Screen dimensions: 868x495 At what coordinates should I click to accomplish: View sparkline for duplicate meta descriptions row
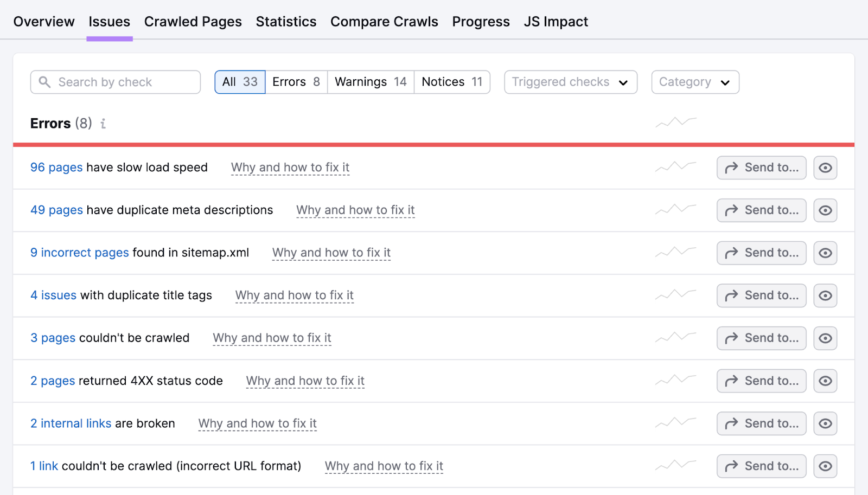coord(675,210)
